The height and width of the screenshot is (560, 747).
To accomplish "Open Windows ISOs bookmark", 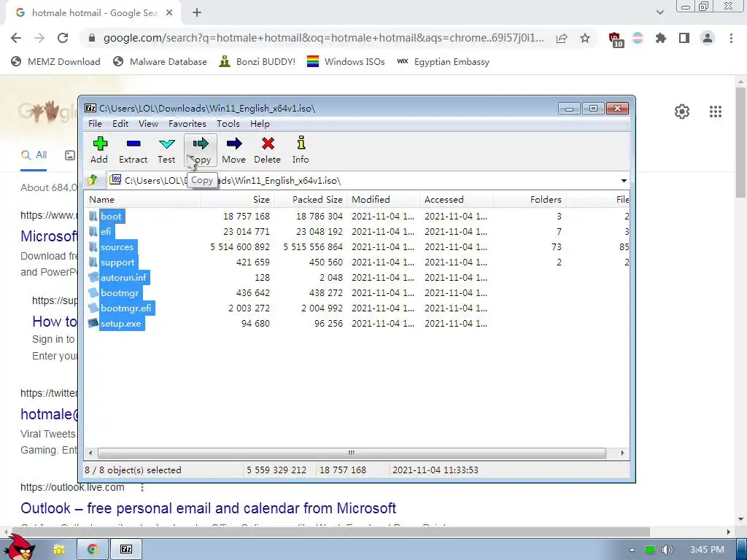I will pos(346,62).
